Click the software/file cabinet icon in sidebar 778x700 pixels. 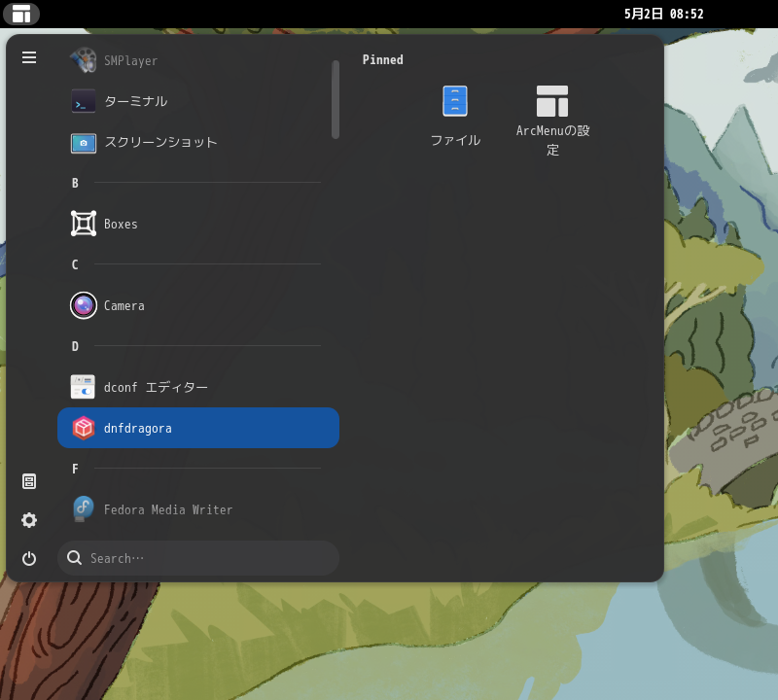tap(29, 481)
